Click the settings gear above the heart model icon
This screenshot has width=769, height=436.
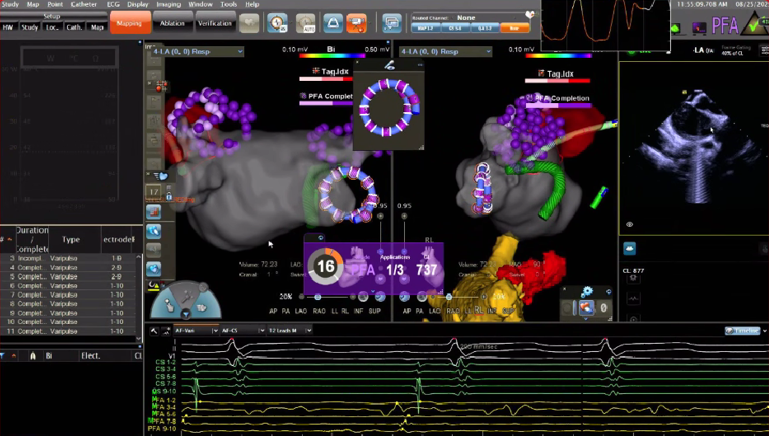coord(587,292)
